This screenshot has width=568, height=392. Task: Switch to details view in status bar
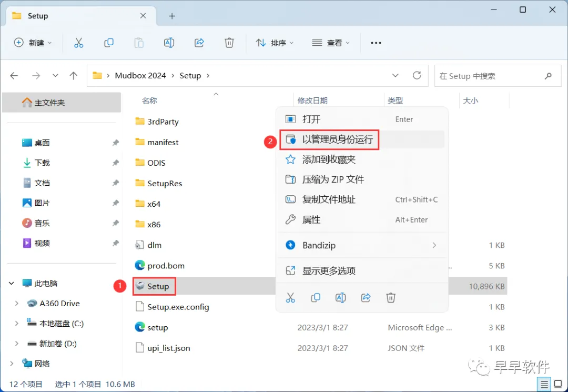544,384
